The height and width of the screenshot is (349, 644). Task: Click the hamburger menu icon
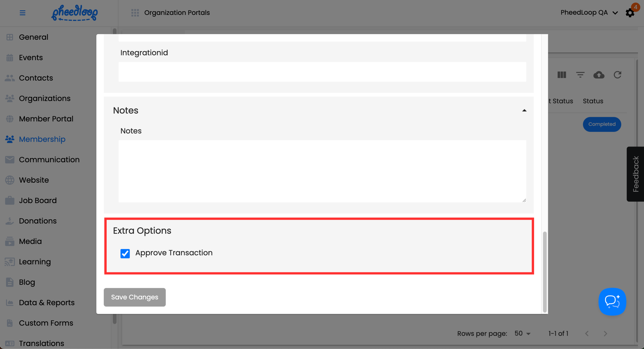[x=23, y=13]
